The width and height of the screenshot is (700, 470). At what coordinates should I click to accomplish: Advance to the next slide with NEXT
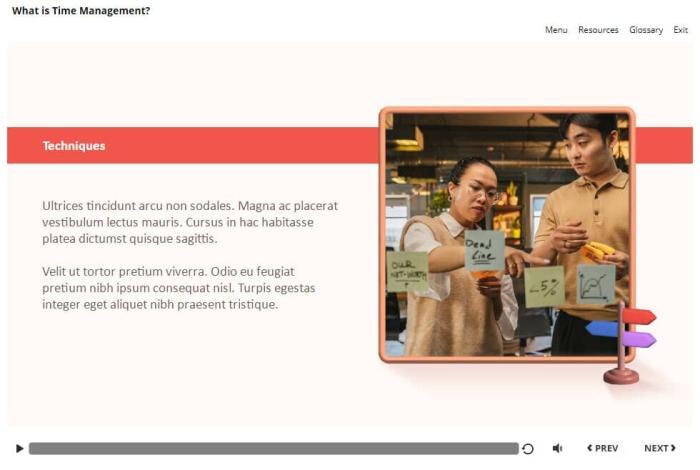pyautogui.click(x=659, y=449)
